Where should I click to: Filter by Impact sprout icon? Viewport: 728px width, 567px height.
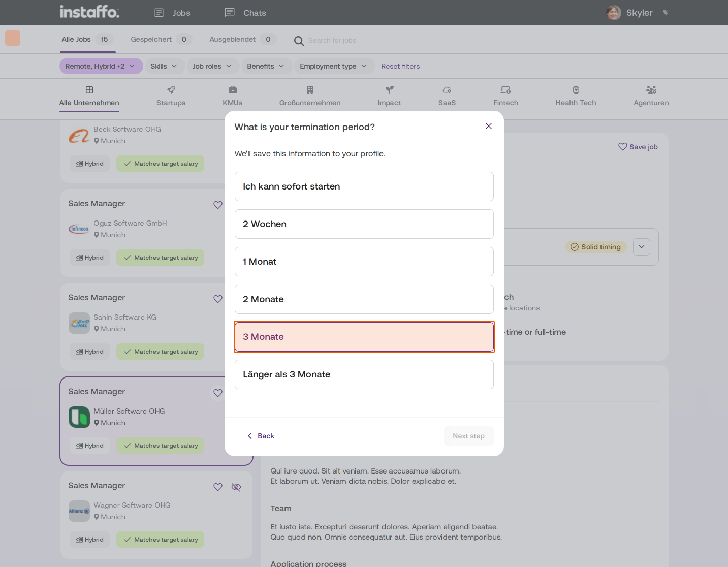coord(389,90)
